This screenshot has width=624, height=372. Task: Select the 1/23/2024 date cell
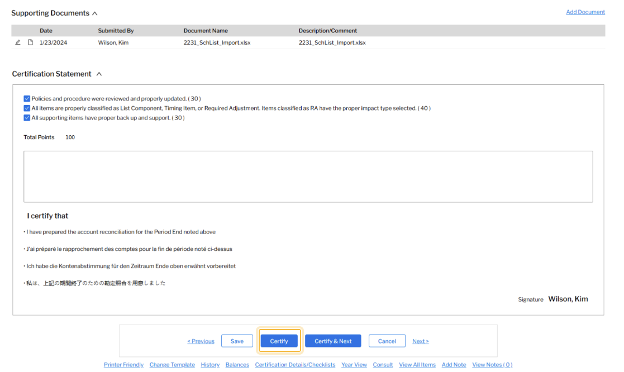pyautogui.click(x=53, y=43)
